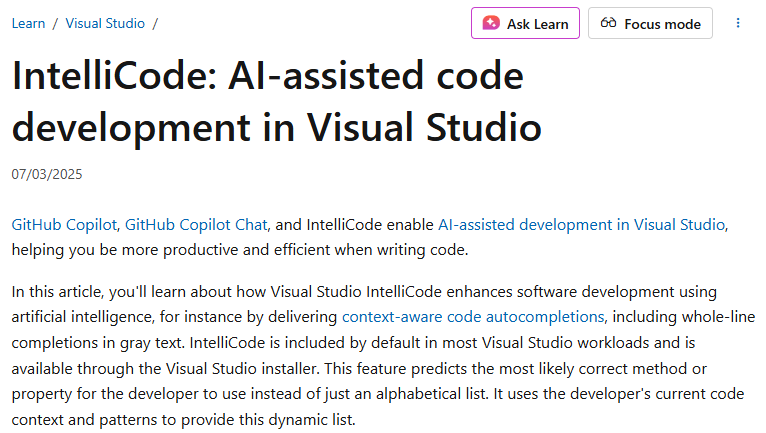Image resolution: width=766 pixels, height=433 pixels.
Task: Click the Ask Learn sparkle icon
Action: coord(491,23)
